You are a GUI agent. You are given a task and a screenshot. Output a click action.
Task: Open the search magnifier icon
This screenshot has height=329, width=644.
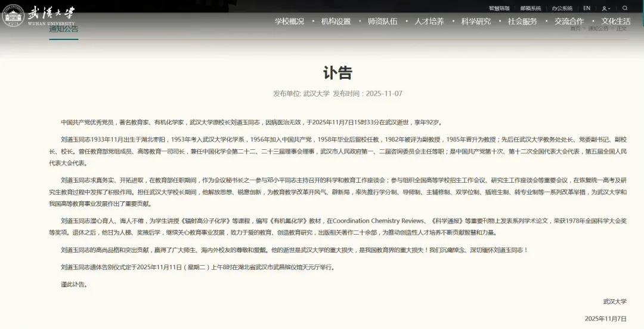coord(625,8)
